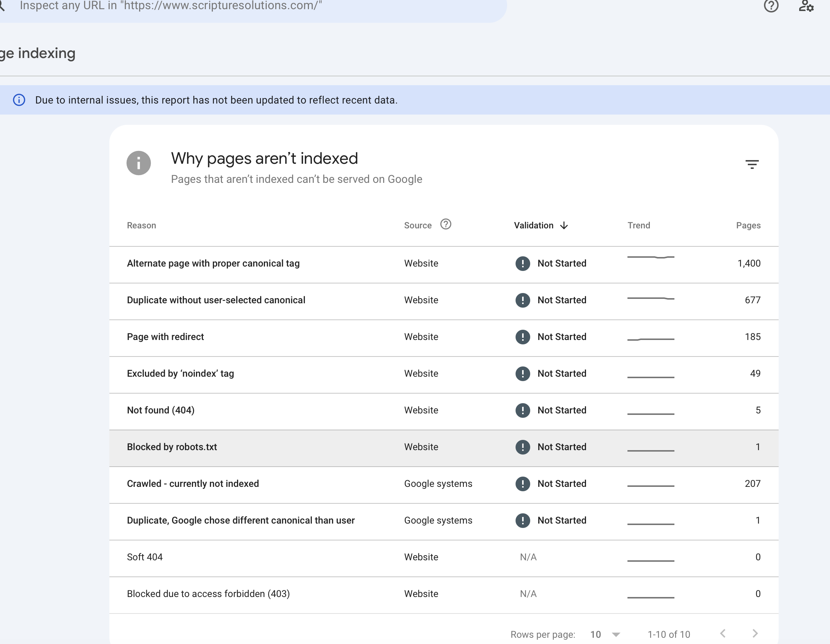Open Alternate page with proper canonical tag row
This screenshot has height=644, width=830.
tap(444, 264)
